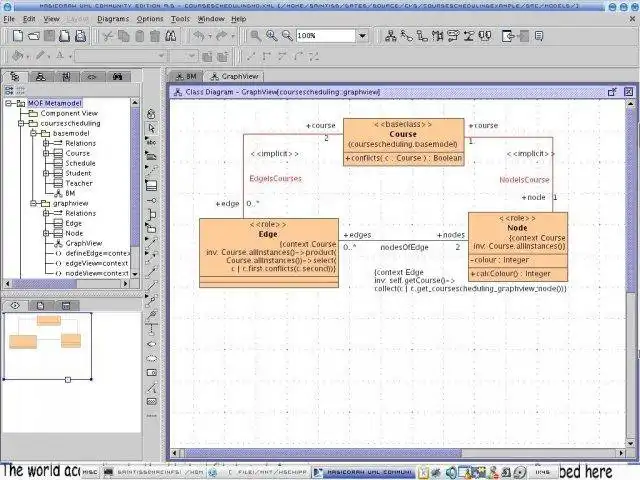Open the Options menu
640x480 pixels.
(x=150, y=19)
